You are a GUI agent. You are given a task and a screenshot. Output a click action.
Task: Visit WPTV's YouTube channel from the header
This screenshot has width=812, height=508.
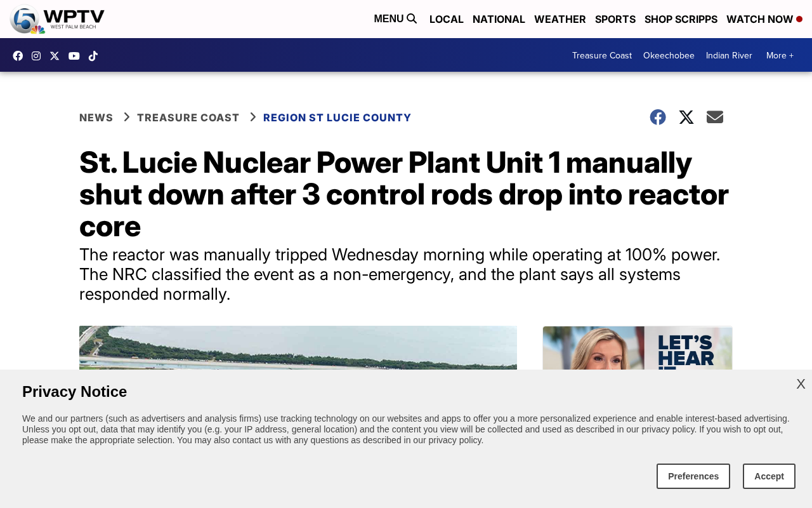(x=74, y=56)
